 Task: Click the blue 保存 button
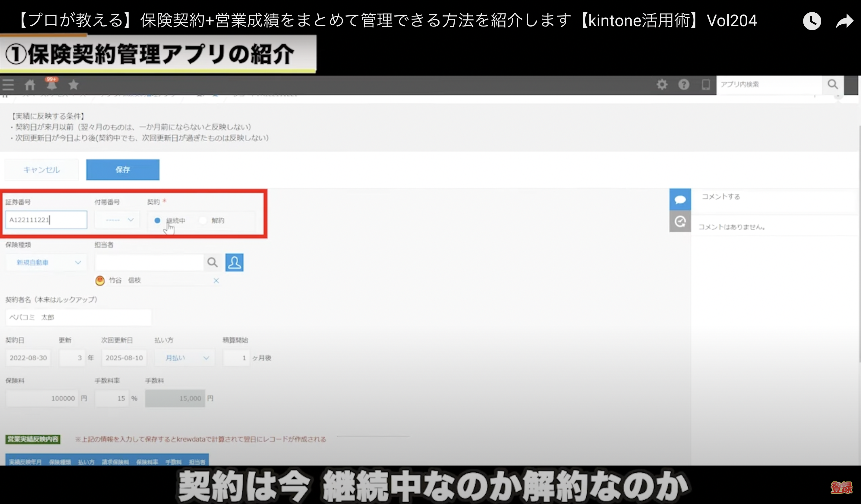coord(123,169)
